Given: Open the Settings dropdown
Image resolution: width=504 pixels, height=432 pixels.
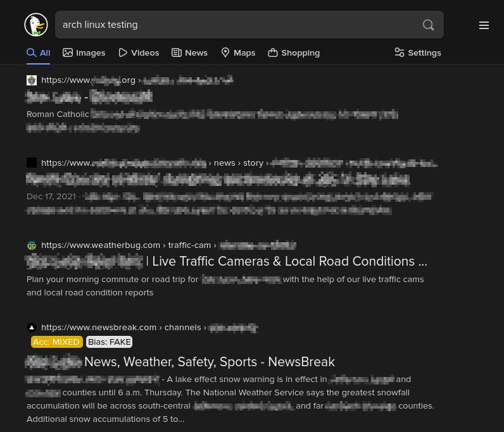Looking at the screenshot, I should tap(418, 52).
